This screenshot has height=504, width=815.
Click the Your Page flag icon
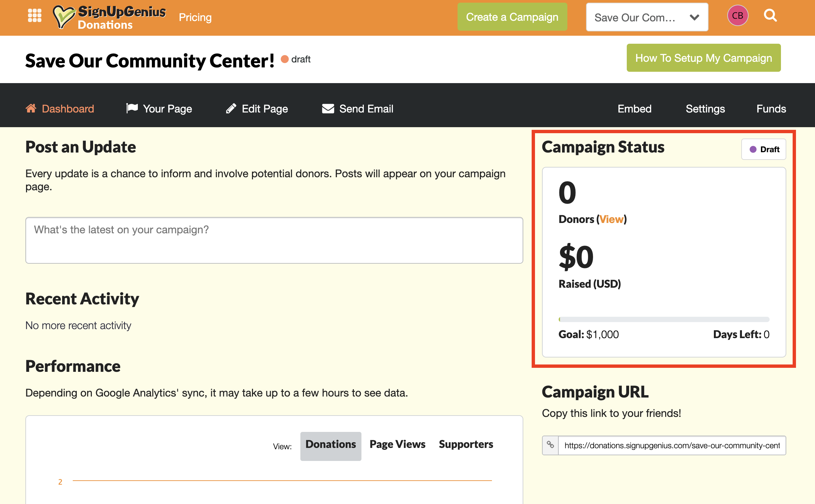pos(132,108)
